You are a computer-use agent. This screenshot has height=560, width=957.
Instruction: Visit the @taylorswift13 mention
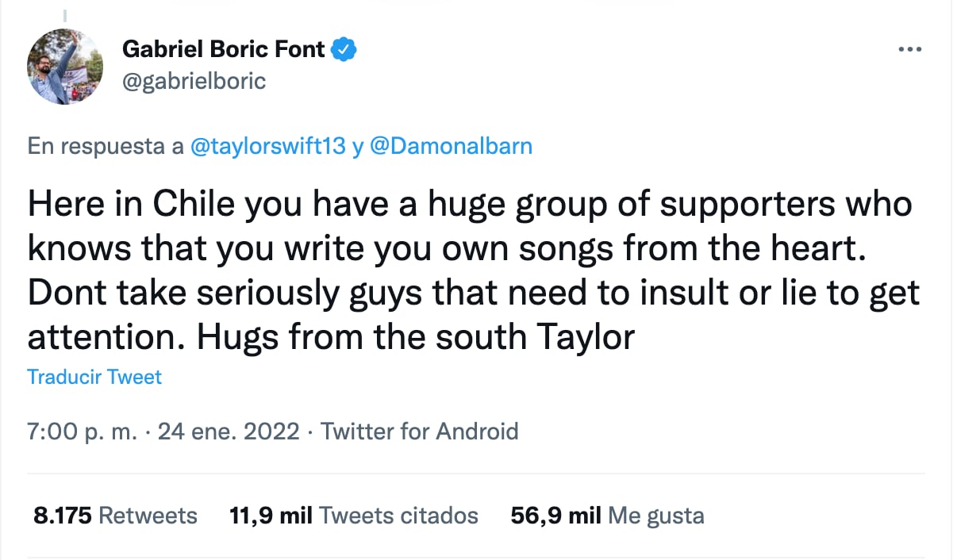tap(268, 147)
